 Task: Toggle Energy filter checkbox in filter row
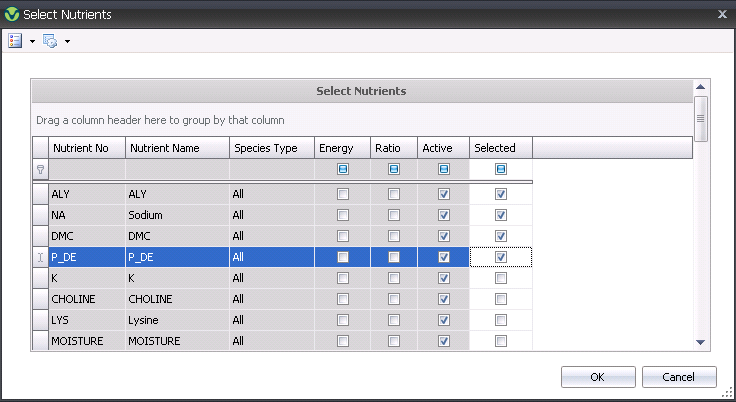tap(343, 169)
